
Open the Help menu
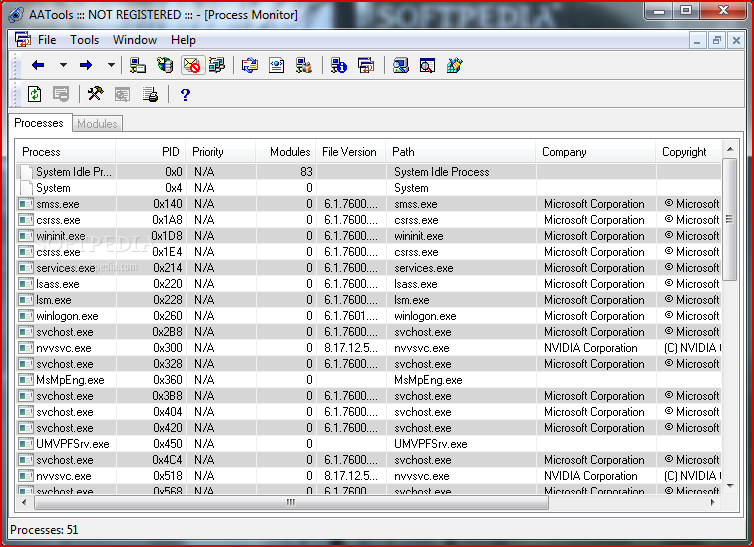pyautogui.click(x=183, y=40)
